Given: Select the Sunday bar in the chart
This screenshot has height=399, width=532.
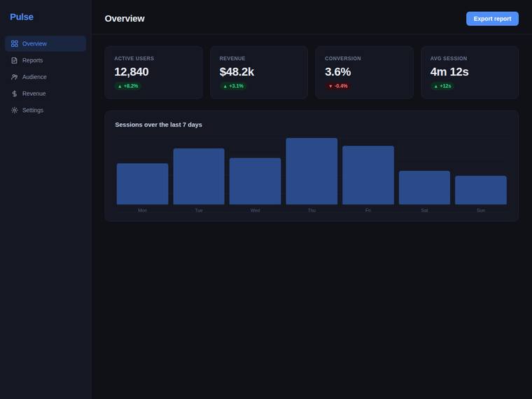Looking at the screenshot, I should pos(481,190).
